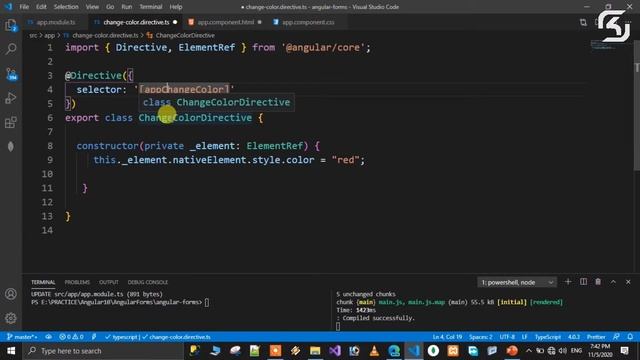
Task: Open the File menu
Action: (x=24, y=7)
